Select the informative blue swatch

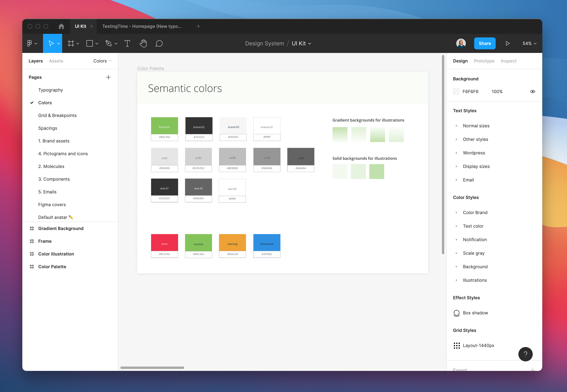[267, 243]
